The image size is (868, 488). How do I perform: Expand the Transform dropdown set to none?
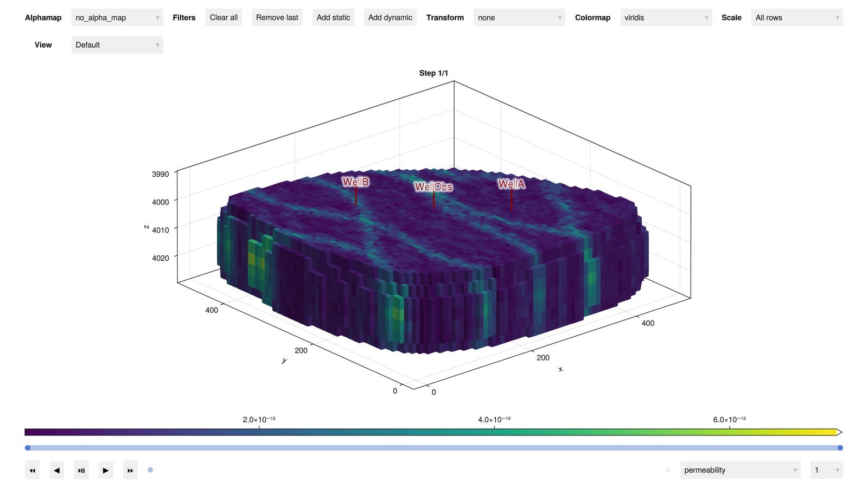click(519, 17)
